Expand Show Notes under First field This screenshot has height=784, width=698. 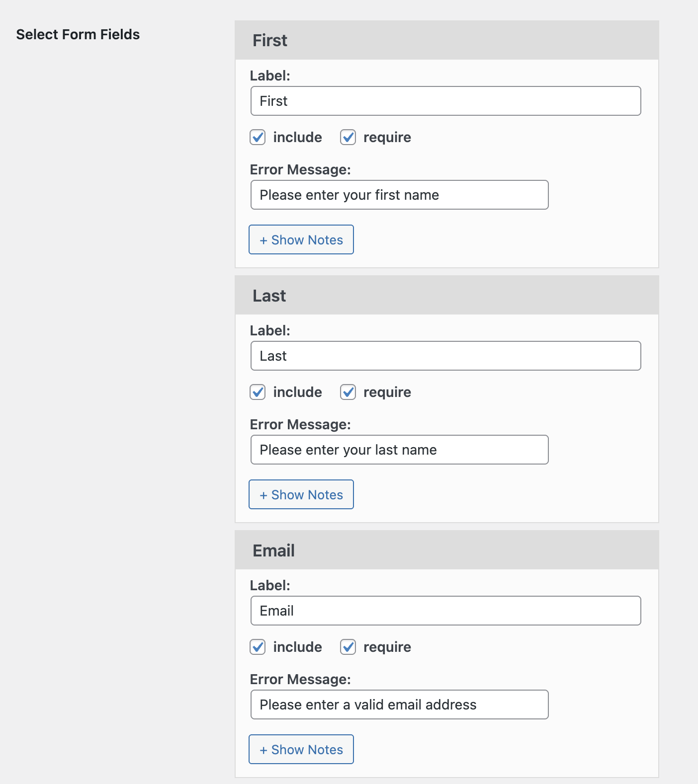(x=301, y=239)
